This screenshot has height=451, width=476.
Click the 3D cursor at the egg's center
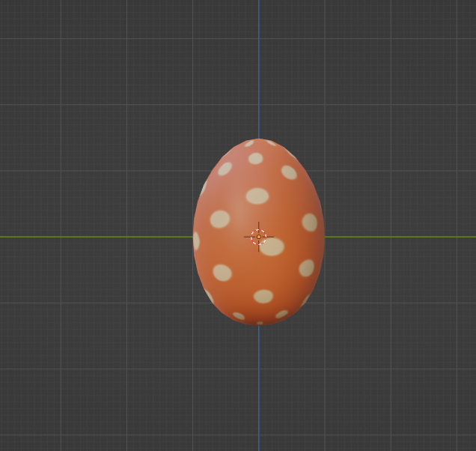[259, 237]
